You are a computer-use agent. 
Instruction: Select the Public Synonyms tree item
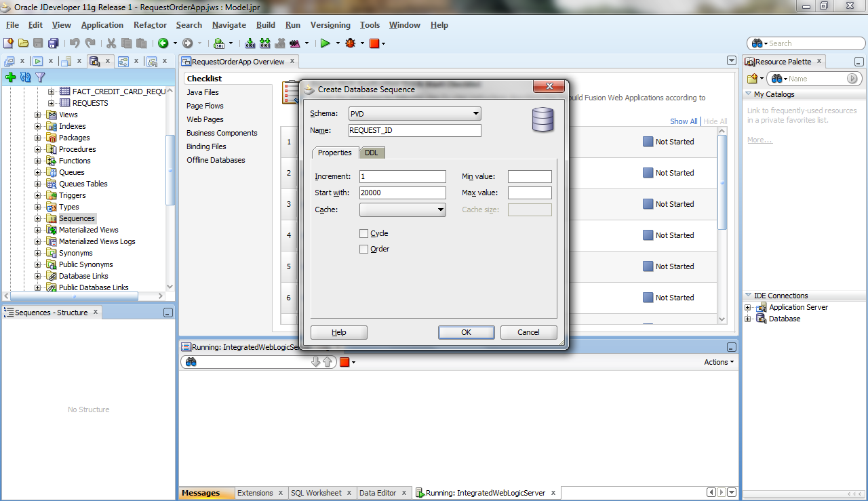pos(85,264)
